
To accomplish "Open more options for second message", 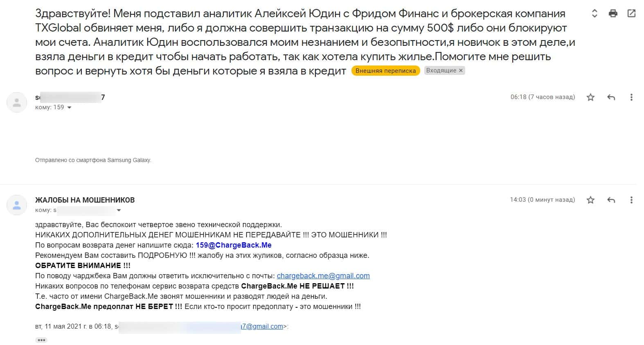I will click(x=631, y=200).
